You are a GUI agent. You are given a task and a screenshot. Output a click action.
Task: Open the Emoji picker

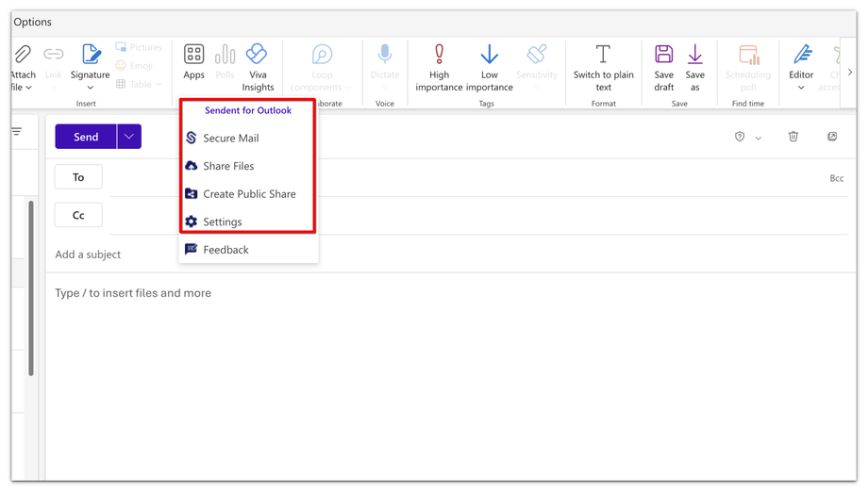coord(134,65)
